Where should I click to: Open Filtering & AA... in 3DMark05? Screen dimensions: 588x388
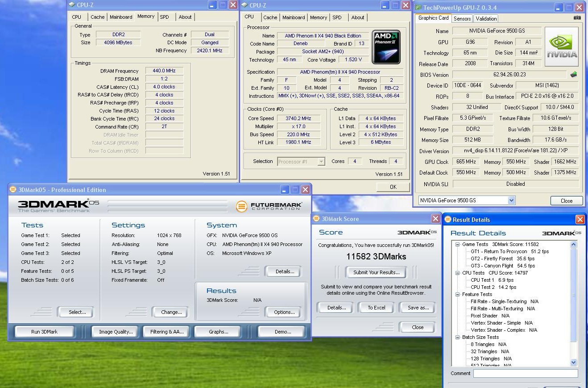[167, 332]
